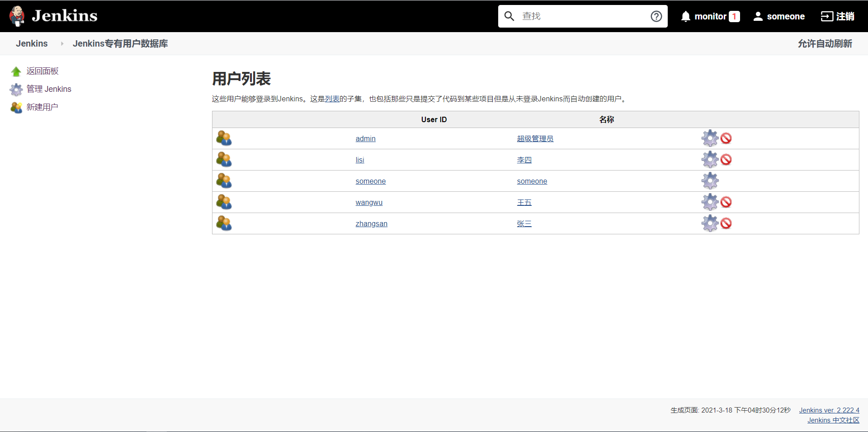The height and width of the screenshot is (432, 868).
Task: Open the 张三 name link
Action: [x=524, y=223]
